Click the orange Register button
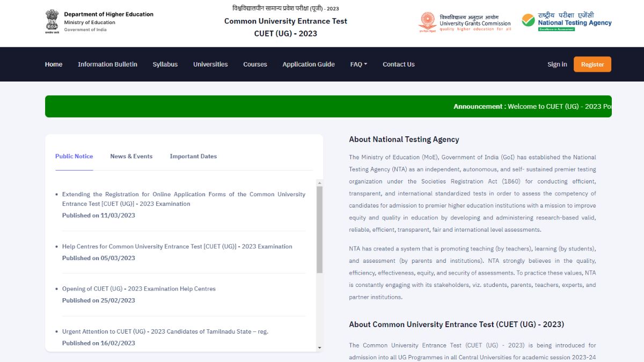644x362 pixels. [x=592, y=64]
